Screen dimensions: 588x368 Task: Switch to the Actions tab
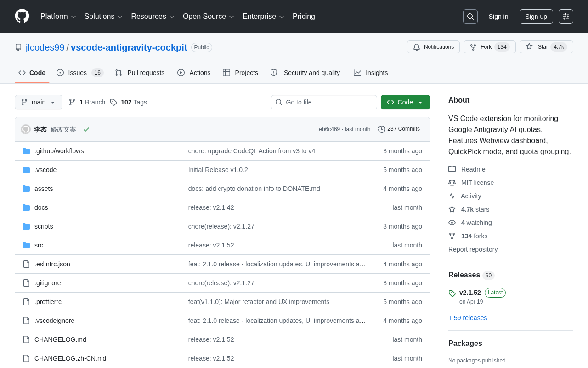tap(194, 73)
